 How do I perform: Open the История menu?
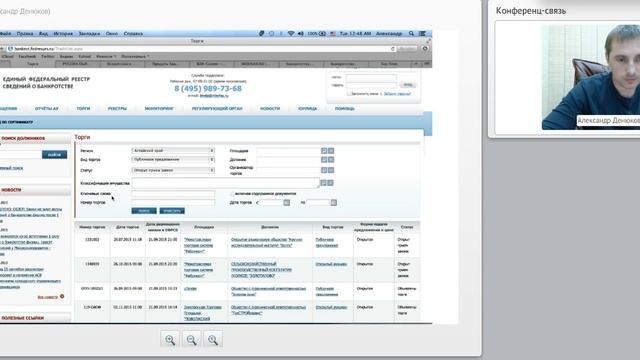click(63, 33)
